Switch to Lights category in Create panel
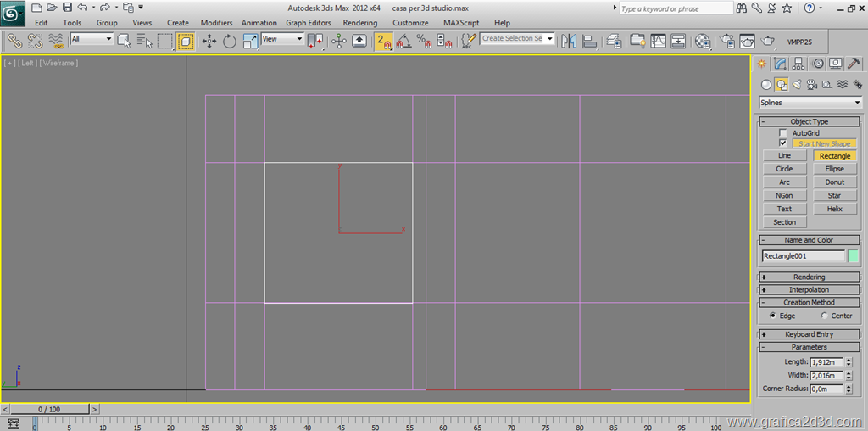Image resolution: width=868 pixels, height=431 pixels. [797, 85]
